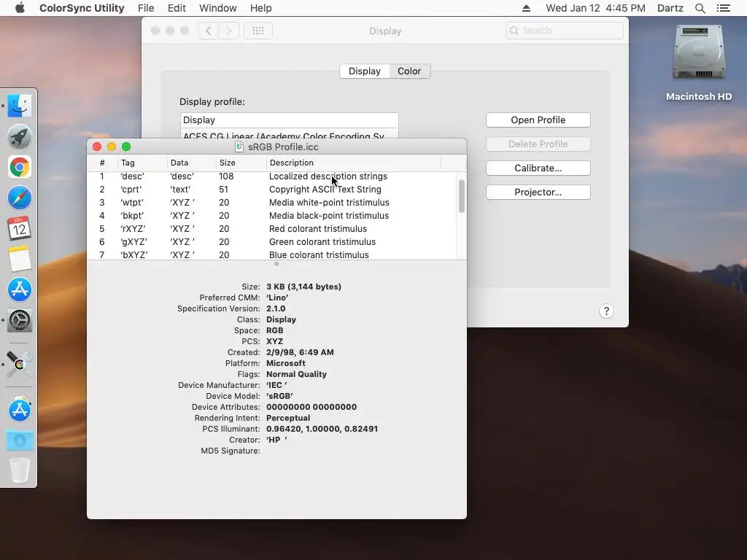
Task: Click the Projector... button
Action: coord(538,192)
